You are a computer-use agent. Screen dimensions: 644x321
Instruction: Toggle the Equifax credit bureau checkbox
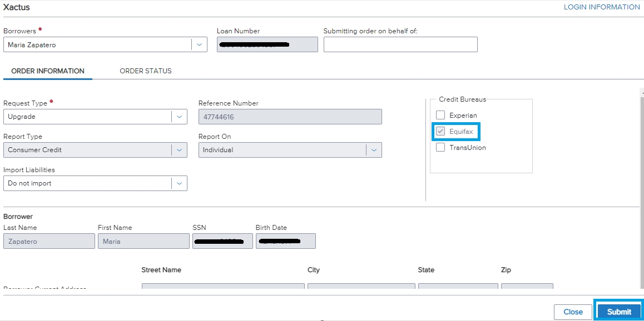click(440, 132)
